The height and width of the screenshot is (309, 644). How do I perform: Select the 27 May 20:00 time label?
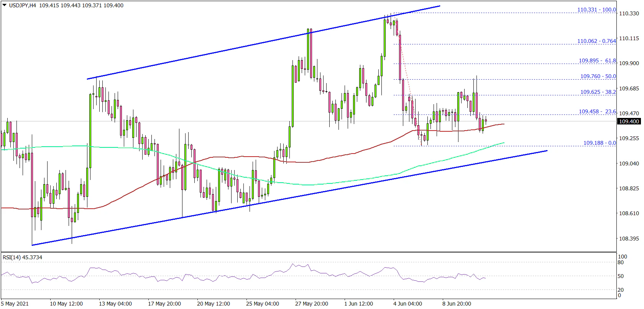click(311, 304)
